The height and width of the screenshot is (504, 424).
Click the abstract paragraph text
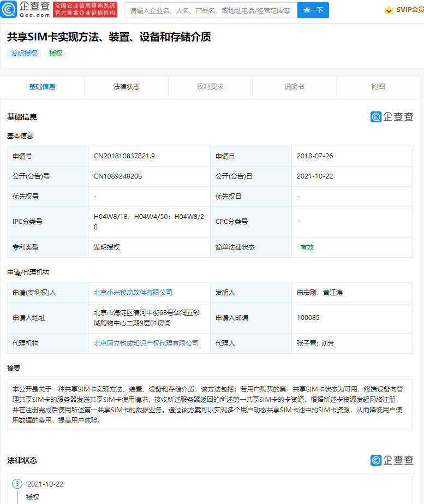point(208,405)
